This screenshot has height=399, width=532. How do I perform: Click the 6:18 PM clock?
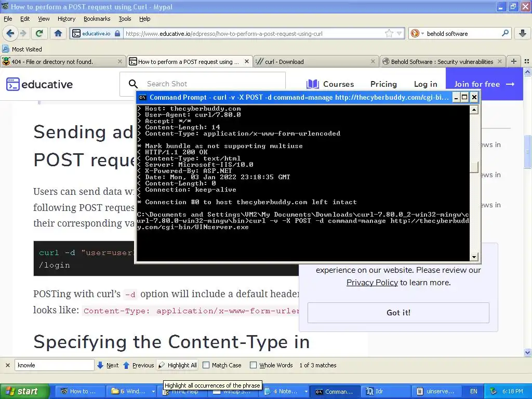pos(512,392)
